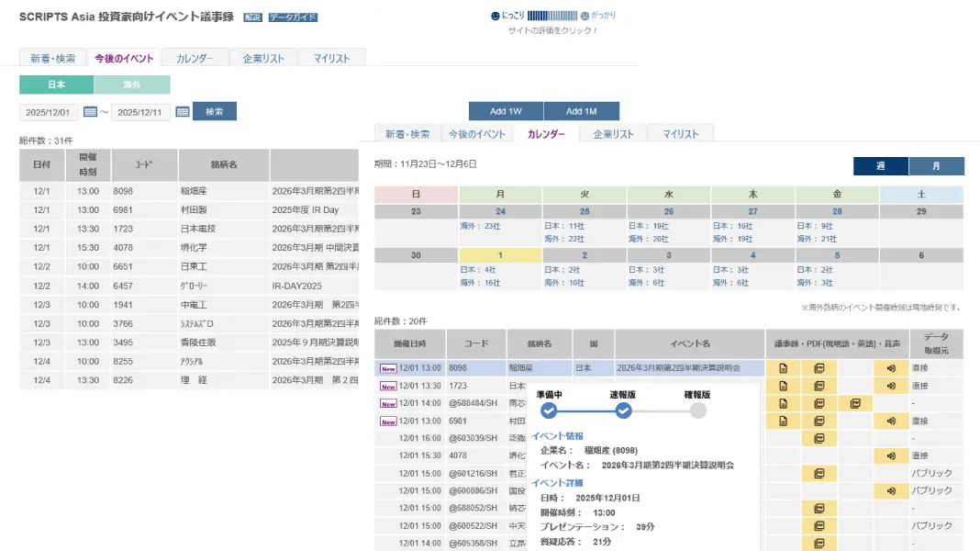Click the 準備中 progress step circle
Image resolution: width=980 pixels, height=551 pixels.
(x=549, y=410)
